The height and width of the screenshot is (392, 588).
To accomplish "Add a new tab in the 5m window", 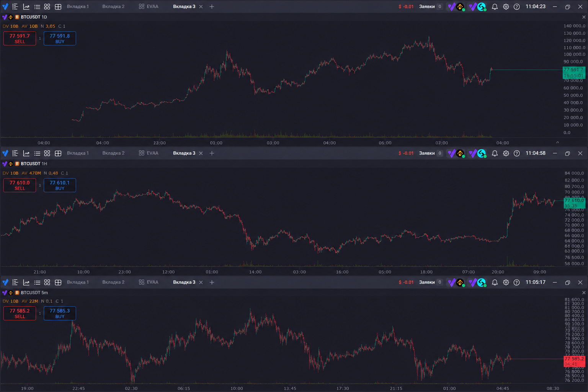I will [x=212, y=282].
